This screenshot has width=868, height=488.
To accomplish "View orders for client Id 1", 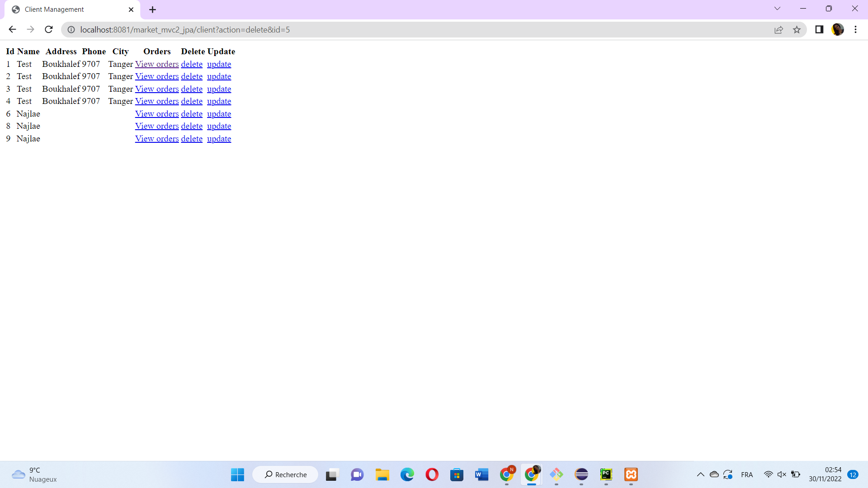I will point(157,64).
